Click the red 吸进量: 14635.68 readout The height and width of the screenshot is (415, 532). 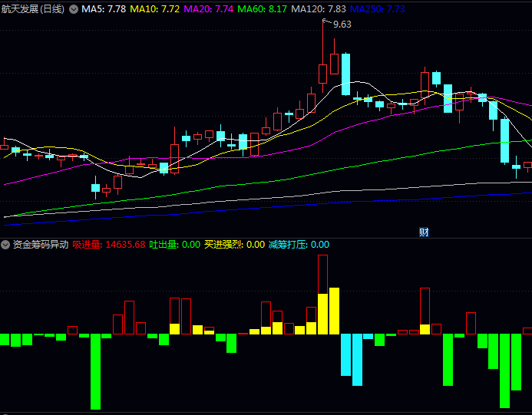point(109,245)
